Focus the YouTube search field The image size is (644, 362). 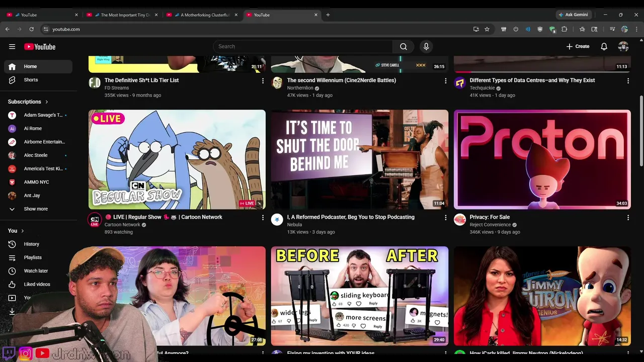(303, 46)
